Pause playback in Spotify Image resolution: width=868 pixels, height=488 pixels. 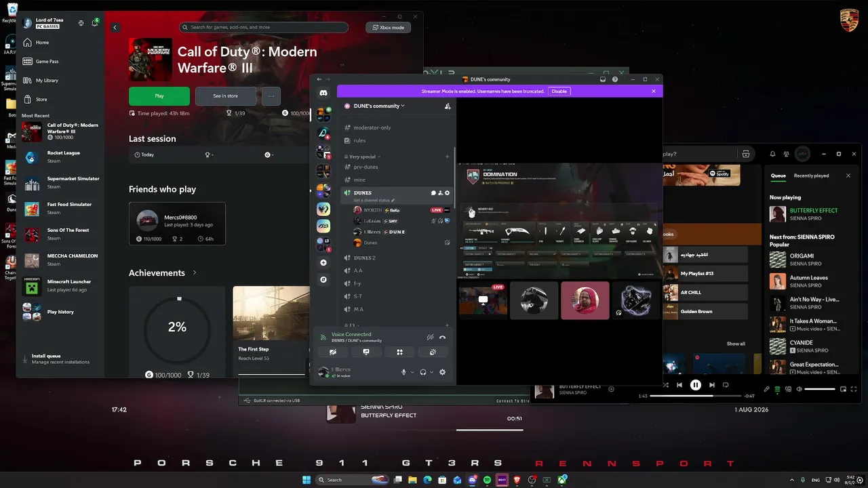695,385
